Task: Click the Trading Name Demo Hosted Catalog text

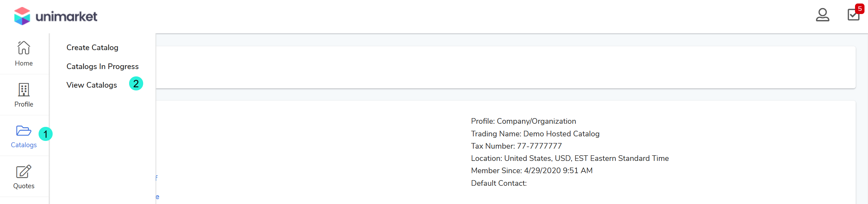Action: tap(535, 134)
